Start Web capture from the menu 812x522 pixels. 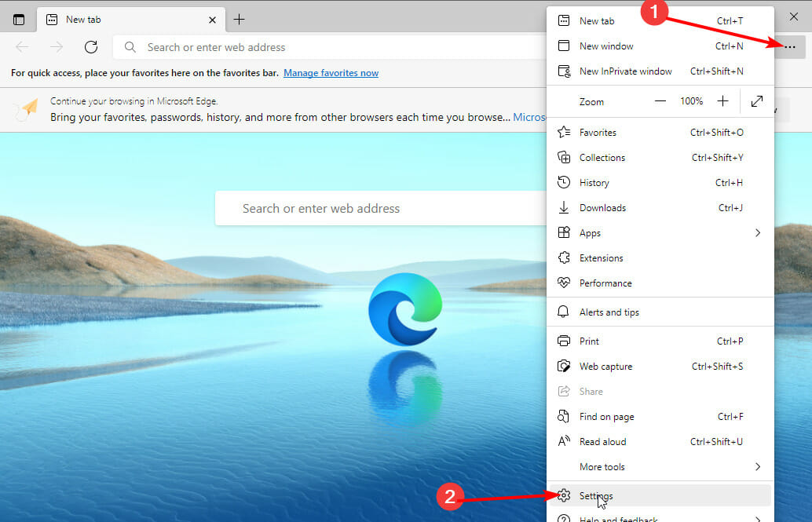660,366
